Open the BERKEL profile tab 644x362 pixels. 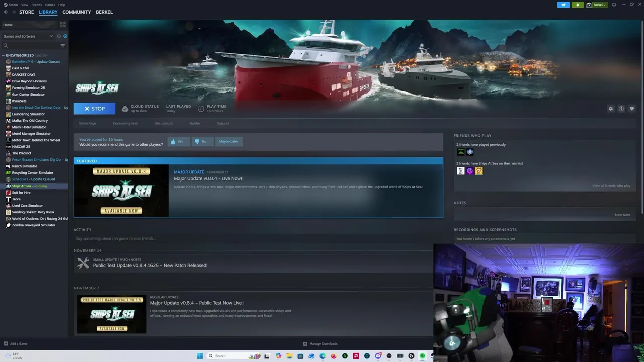tap(104, 12)
